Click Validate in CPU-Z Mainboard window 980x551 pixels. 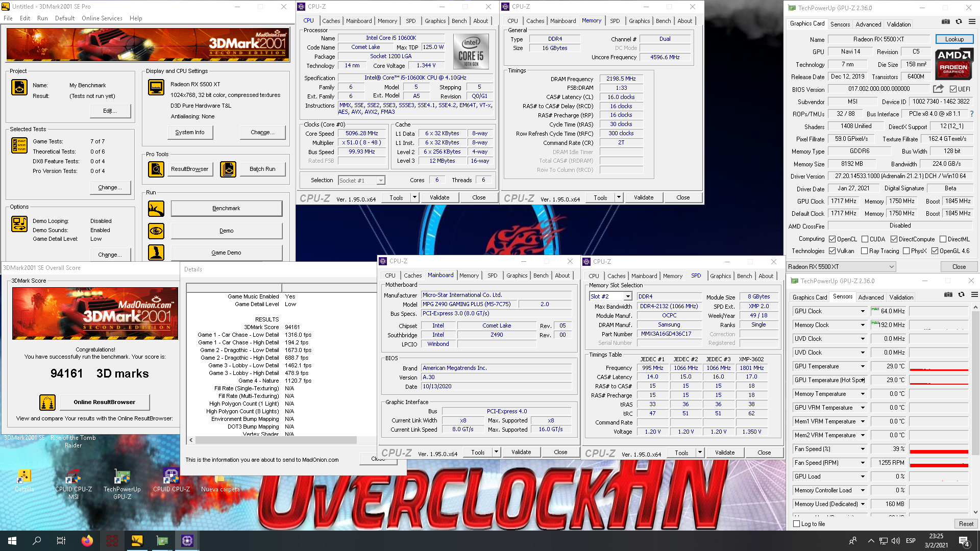pos(521,452)
